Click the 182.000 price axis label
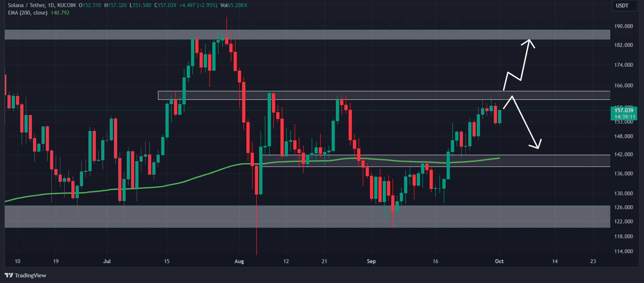 click(623, 45)
